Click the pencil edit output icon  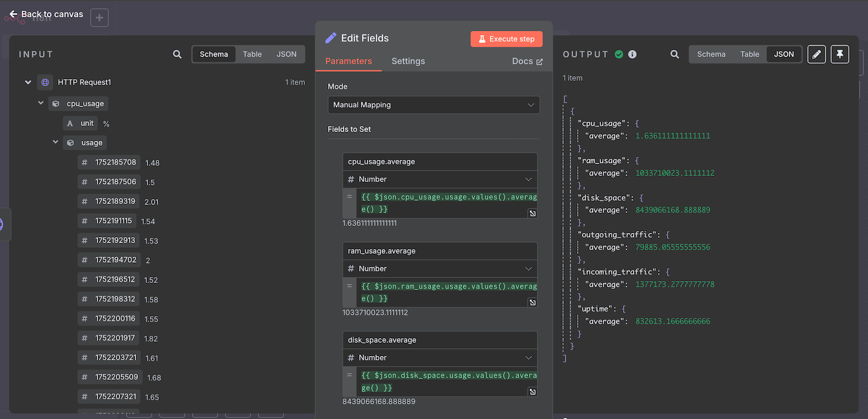(x=816, y=54)
